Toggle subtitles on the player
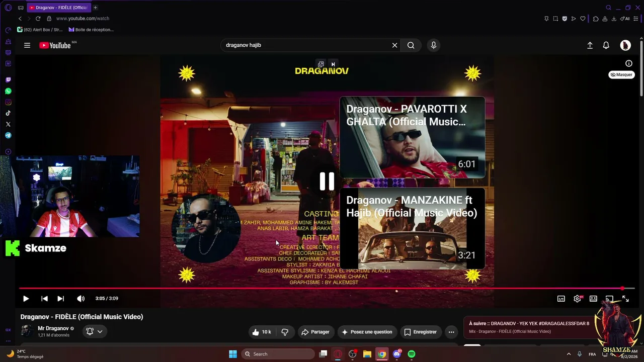Viewport: 644px width, 362px height. pyautogui.click(x=561, y=299)
